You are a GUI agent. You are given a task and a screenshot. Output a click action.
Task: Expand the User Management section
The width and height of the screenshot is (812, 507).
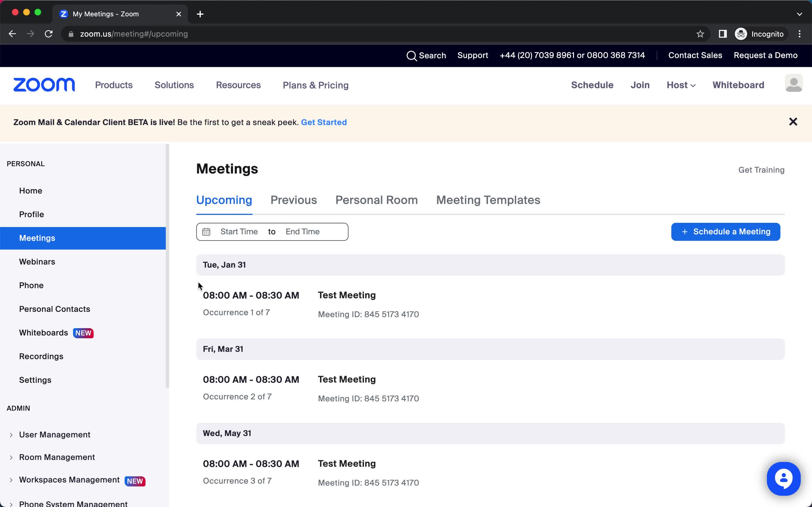[x=12, y=435]
